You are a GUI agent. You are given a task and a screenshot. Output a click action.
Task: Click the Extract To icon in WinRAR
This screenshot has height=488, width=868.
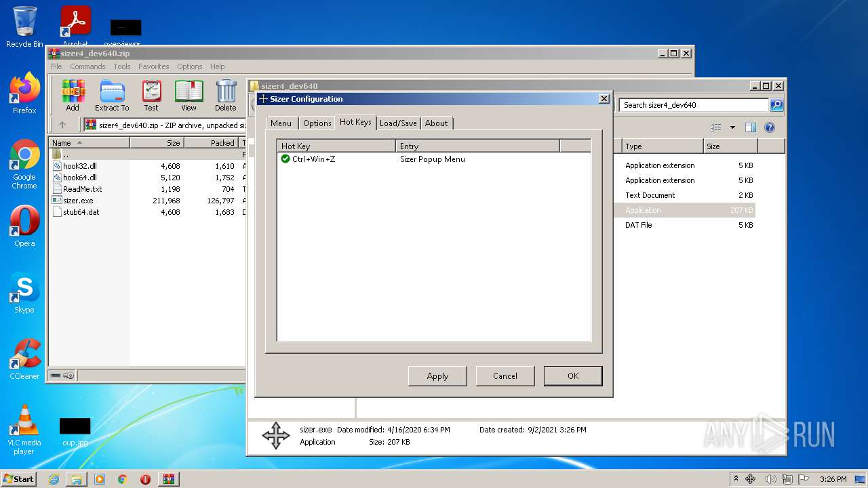(112, 96)
